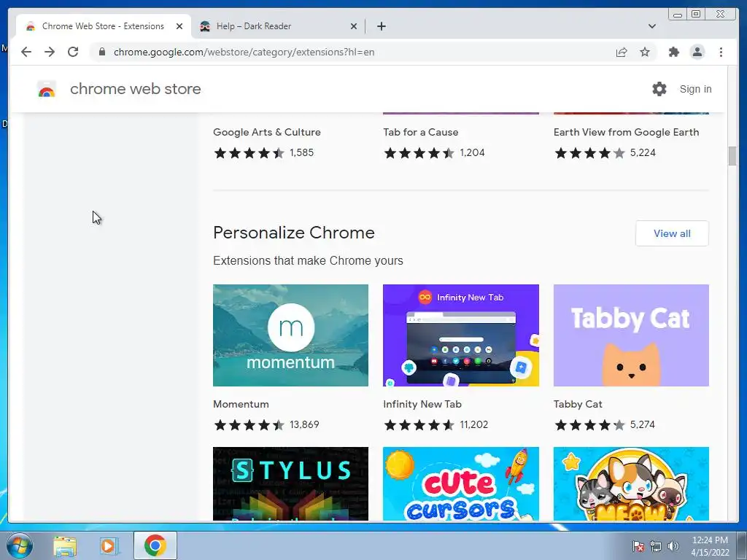Sign in to the Chrome Web Store
747x560 pixels.
click(x=695, y=89)
